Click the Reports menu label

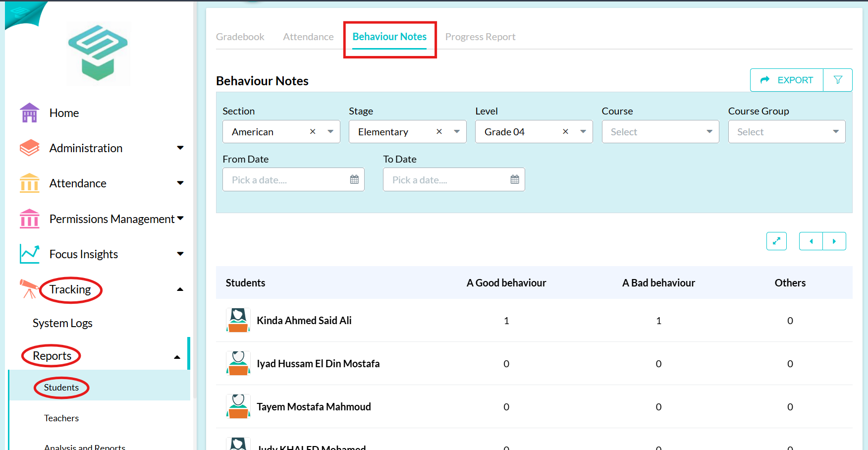(52, 356)
